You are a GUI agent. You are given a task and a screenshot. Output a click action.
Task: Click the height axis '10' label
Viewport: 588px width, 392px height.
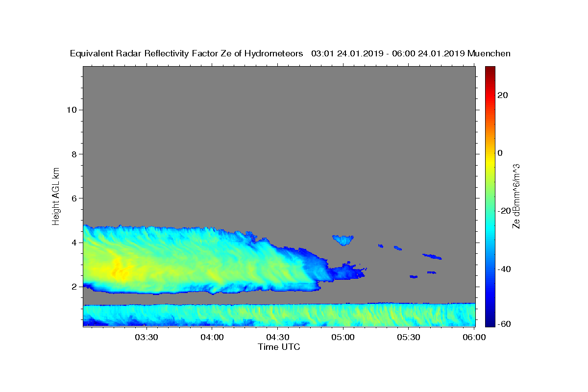tap(72, 110)
